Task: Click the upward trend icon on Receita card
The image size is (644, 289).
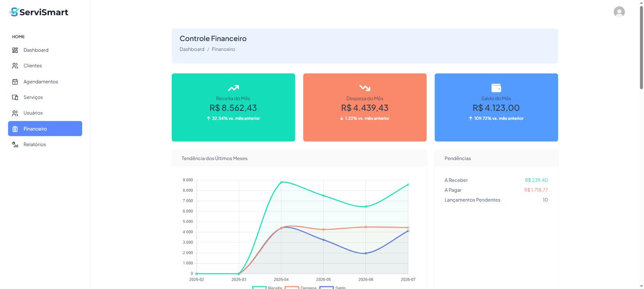Action: 233,88
